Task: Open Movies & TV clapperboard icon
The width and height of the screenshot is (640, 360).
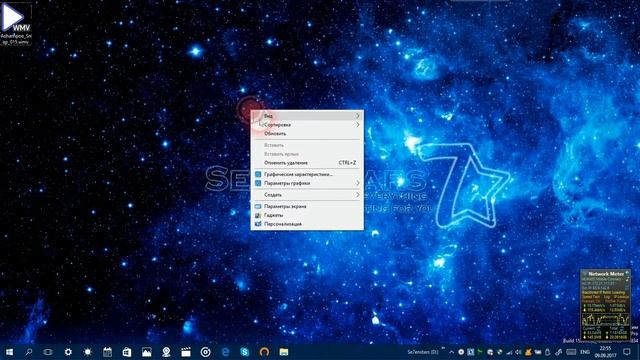Action: pos(186,352)
